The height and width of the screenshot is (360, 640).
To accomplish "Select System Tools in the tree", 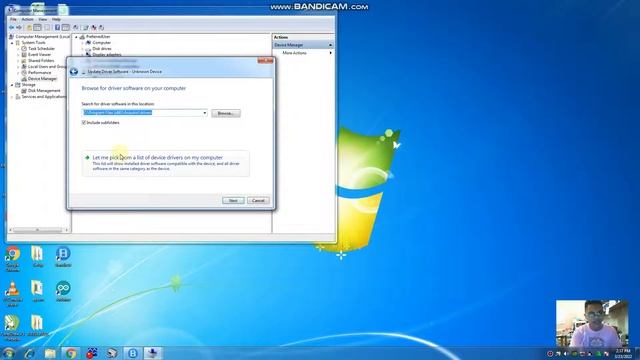I will click(x=33, y=42).
